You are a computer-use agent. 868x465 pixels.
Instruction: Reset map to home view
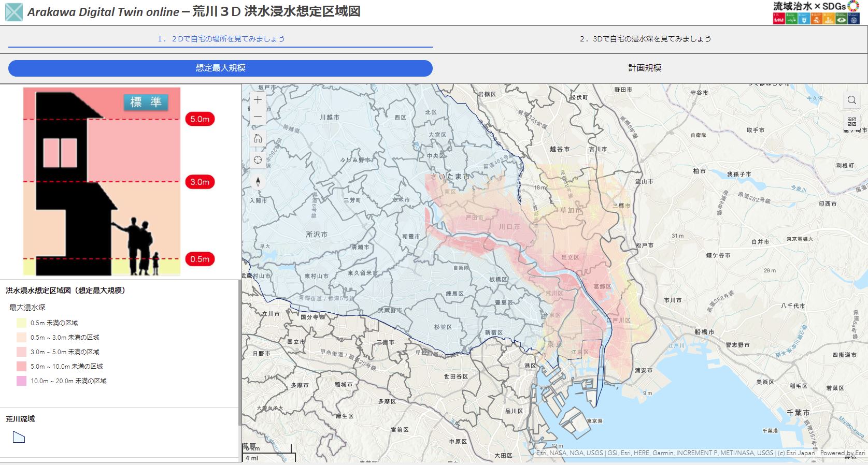click(258, 139)
